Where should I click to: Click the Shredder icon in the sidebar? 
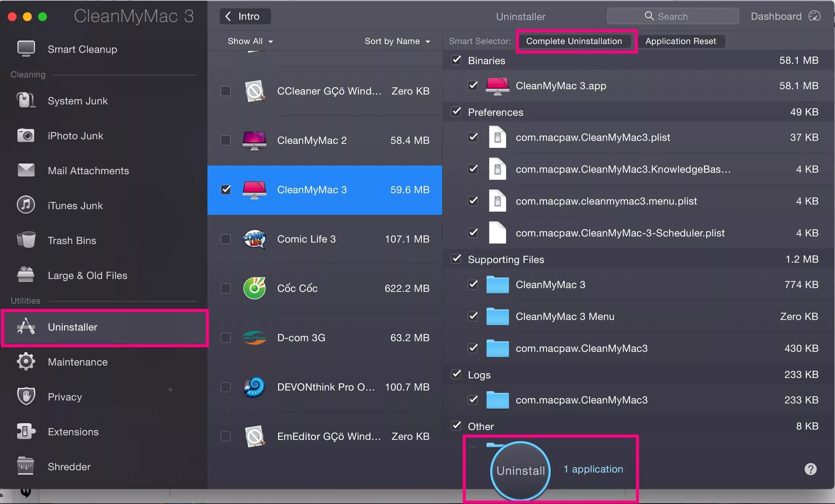tap(25, 466)
